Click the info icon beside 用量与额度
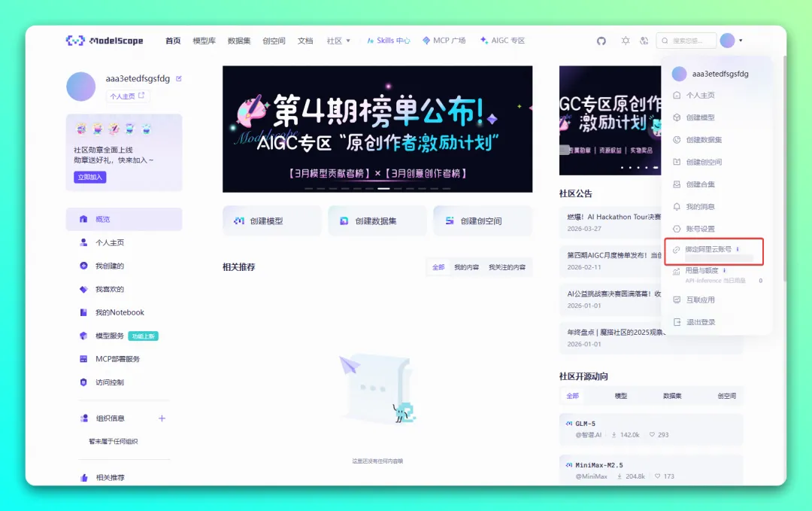 pyautogui.click(x=724, y=270)
